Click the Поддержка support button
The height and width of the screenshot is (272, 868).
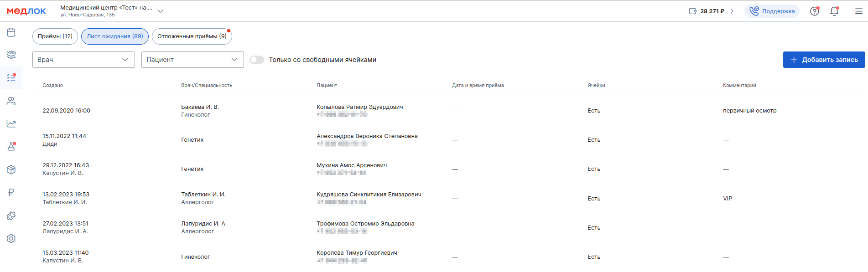click(x=772, y=11)
